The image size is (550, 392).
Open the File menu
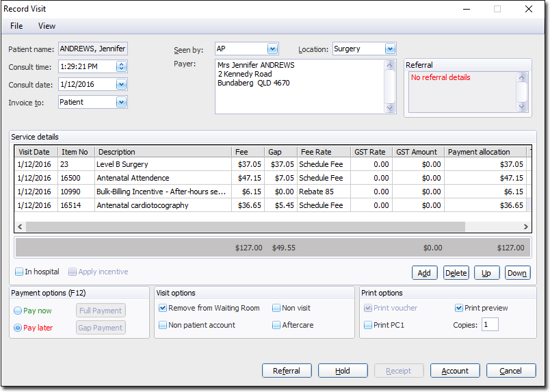tap(16, 26)
